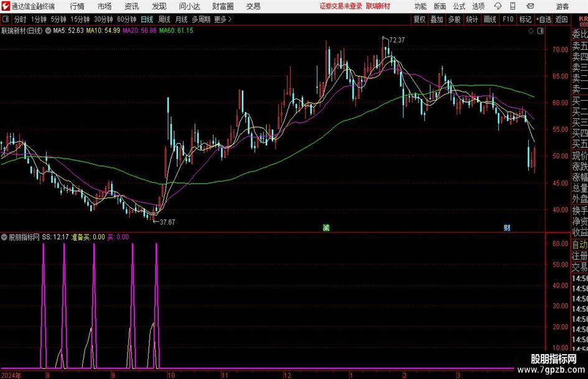Click the MA20: 56.86 value
Screen dimensions: 588x379
139,30
